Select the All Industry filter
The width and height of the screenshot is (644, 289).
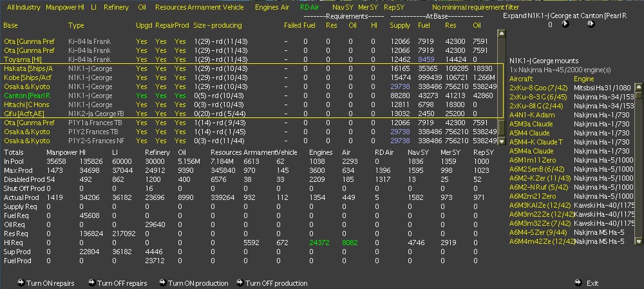pos(24,7)
